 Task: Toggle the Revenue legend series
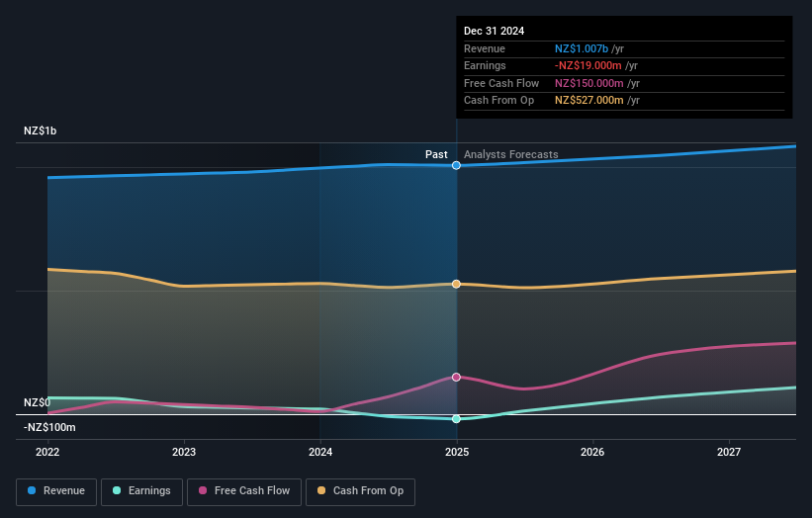pos(56,491)
